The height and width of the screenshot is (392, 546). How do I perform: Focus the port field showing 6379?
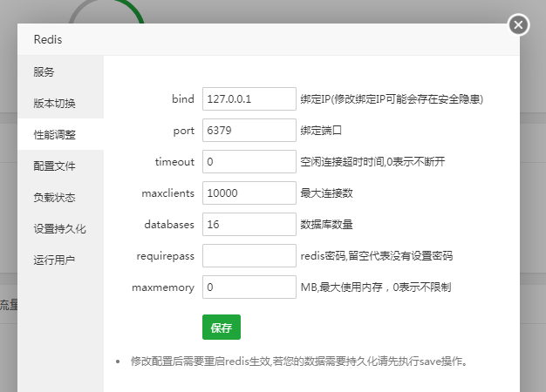click(x=249, y=130)
